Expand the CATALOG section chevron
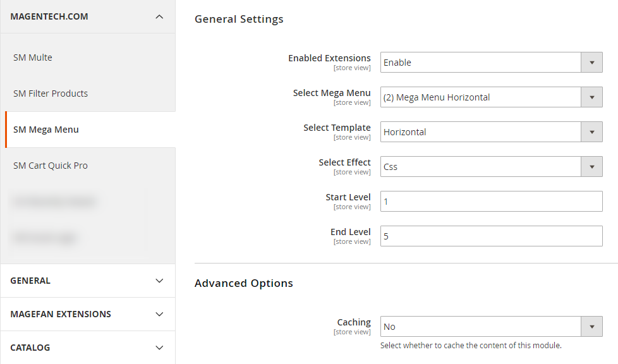 (159, 348)
